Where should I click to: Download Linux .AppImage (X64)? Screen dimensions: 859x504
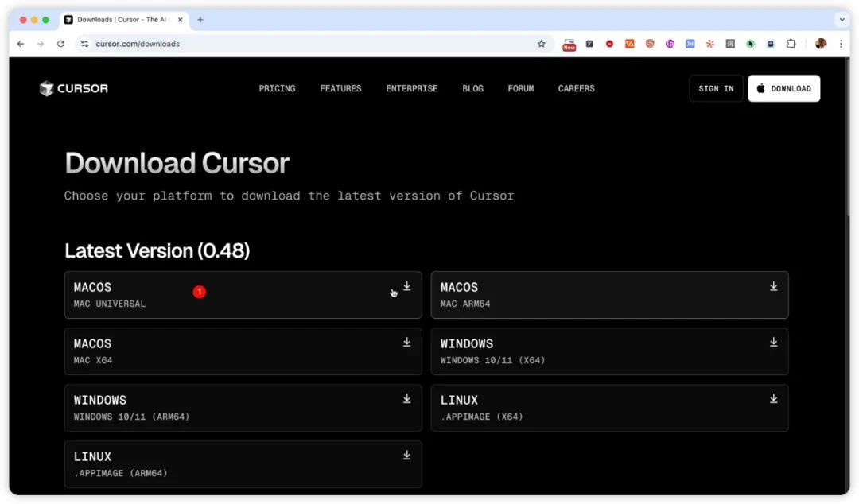tap(609, 408)
